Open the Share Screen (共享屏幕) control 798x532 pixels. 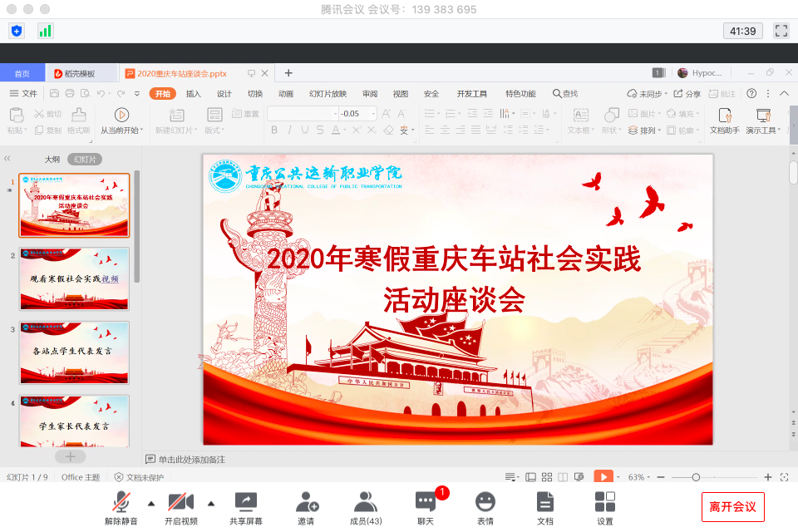246,507
